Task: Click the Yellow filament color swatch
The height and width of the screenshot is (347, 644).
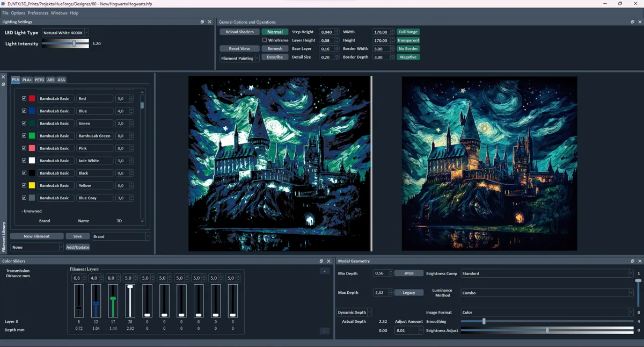Action: pyautogui.click(x=32, y=185)
